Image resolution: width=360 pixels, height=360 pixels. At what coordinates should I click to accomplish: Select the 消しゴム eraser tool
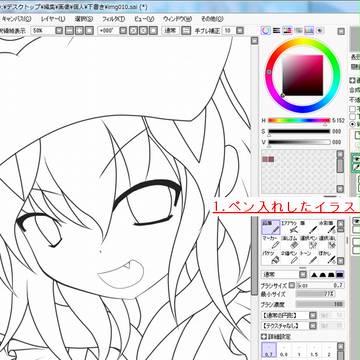[x=289, y=243]
